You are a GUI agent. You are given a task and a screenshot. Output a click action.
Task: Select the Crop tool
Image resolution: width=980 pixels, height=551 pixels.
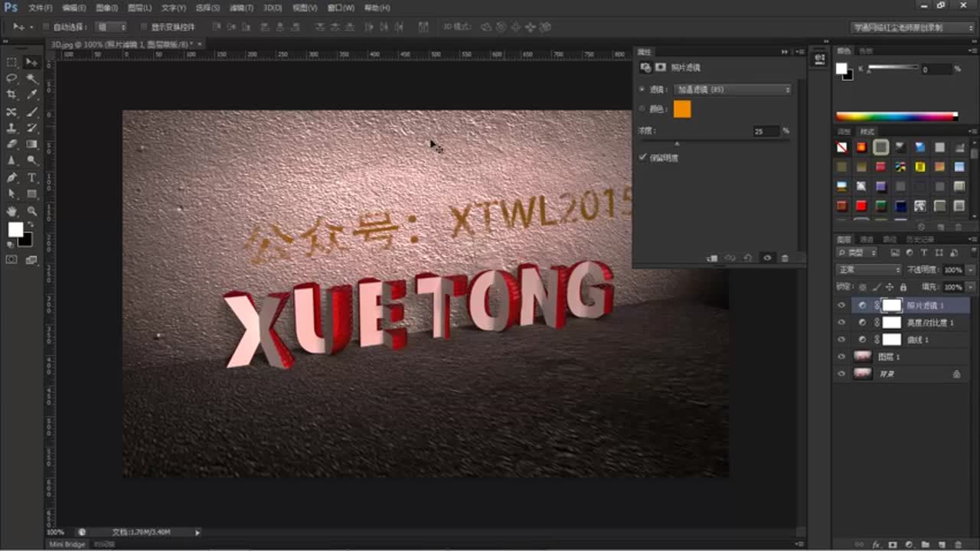pyautogui.click(x=11, y=95)
